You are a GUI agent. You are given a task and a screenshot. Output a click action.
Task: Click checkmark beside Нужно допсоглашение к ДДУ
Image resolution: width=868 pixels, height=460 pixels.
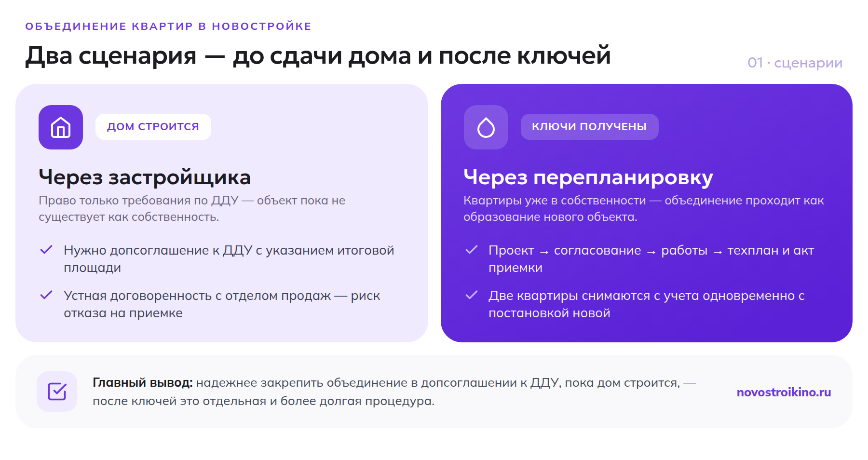click(46, 250)
